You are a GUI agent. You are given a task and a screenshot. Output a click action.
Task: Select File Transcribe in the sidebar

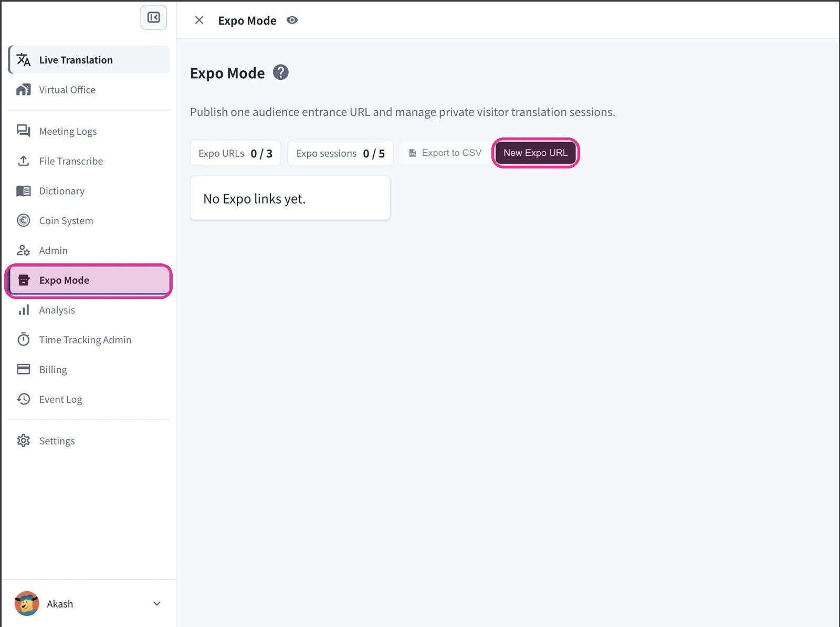pos(89,161)
